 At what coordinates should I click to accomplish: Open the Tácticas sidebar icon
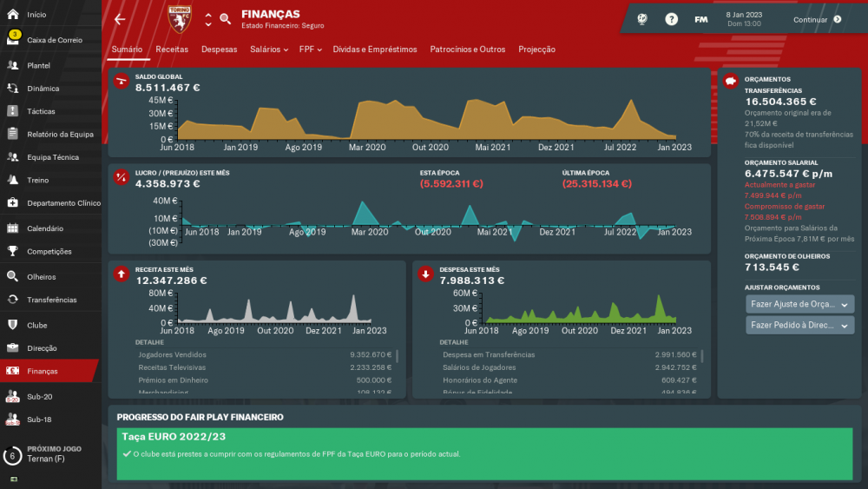click(13, 111)
